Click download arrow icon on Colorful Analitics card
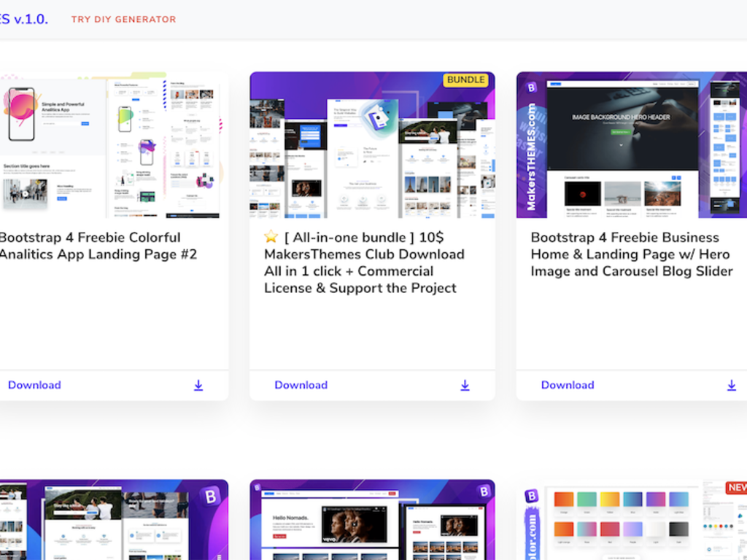 (198, 385)
